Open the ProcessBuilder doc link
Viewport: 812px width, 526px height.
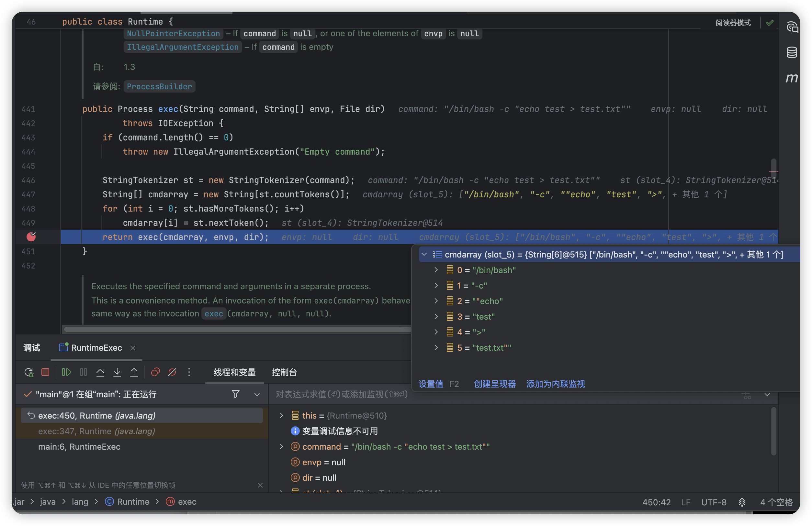(159, 86)
